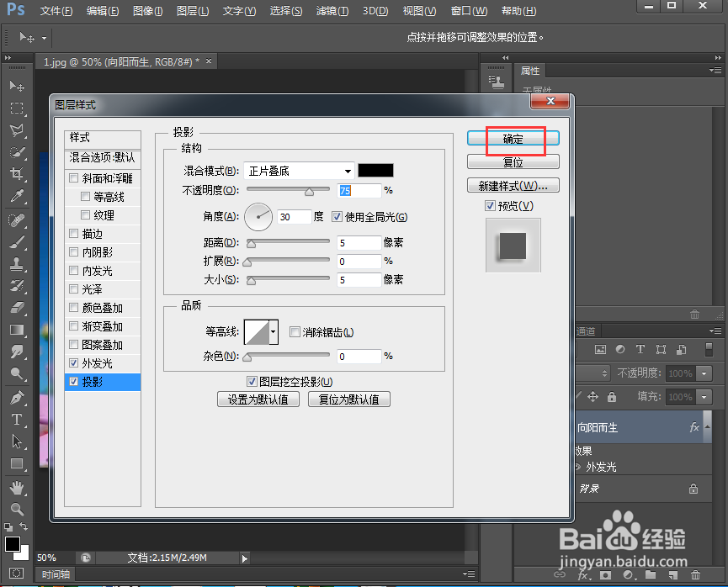Select the Clone Stamp tool
This screenshot has height=587, width=728.
(x=17, y=264)
